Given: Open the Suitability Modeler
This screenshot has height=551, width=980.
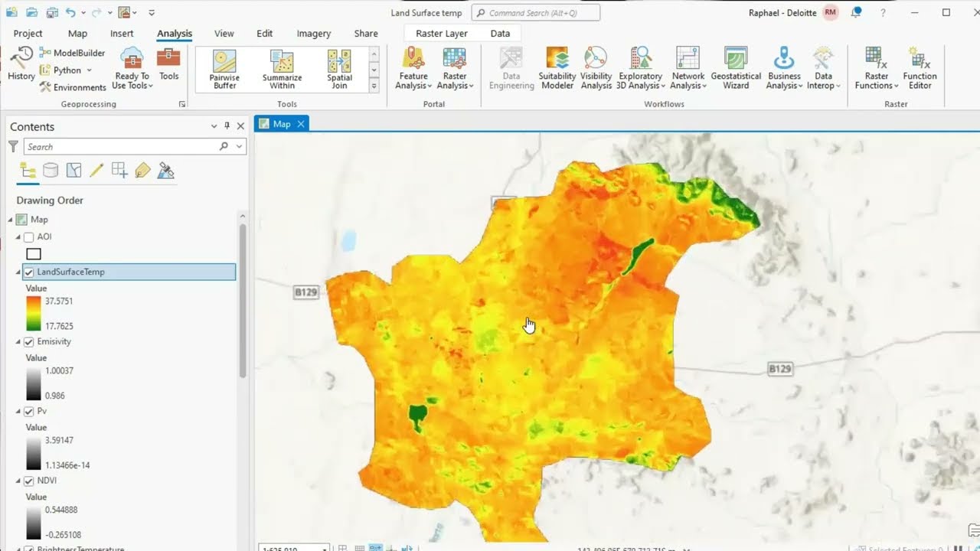Looking at the screenshot, I should coord(557,68).
